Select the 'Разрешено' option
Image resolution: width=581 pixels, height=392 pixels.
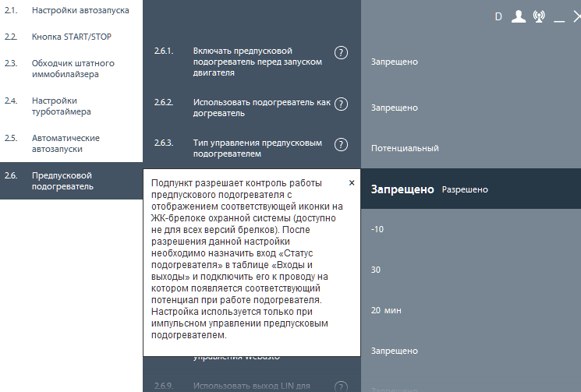pos(465,189)
